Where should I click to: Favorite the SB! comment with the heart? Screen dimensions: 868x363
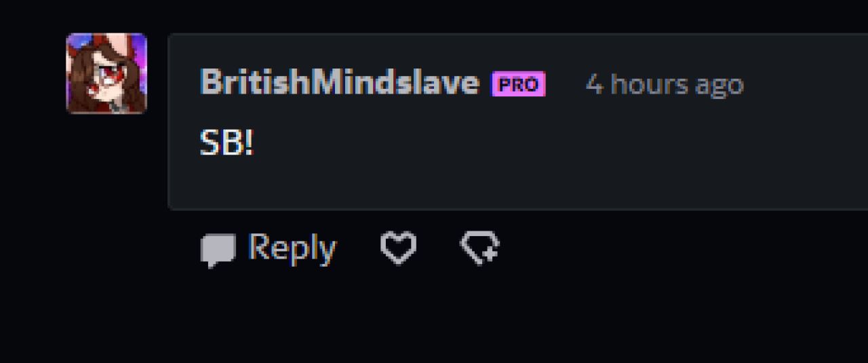[x=398, y=248]
